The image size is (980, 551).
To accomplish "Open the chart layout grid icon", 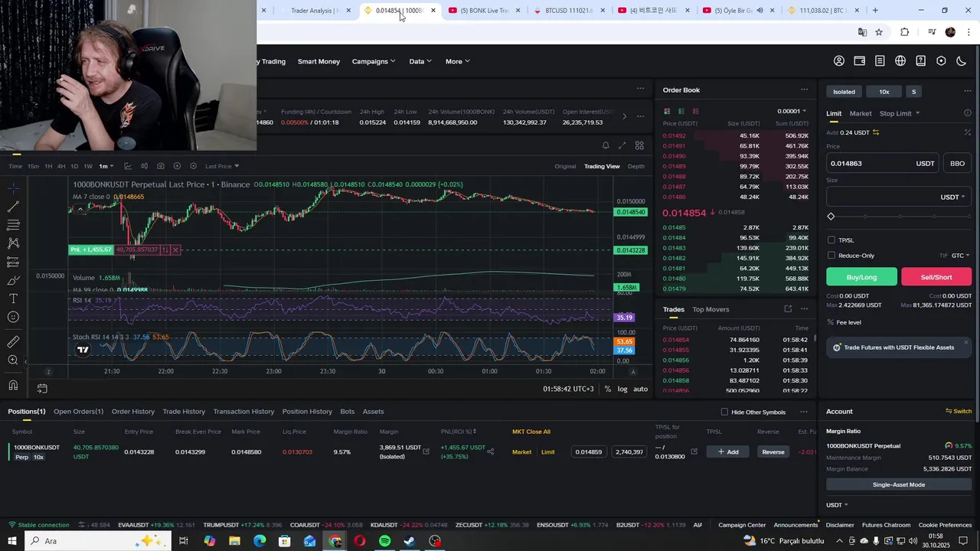I will tap(639, 145).
